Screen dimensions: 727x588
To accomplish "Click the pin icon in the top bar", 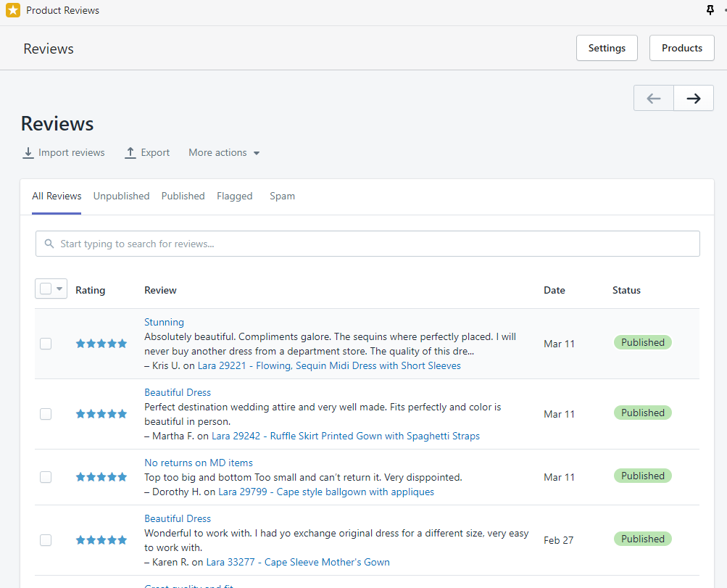I will tap(710, 10).
